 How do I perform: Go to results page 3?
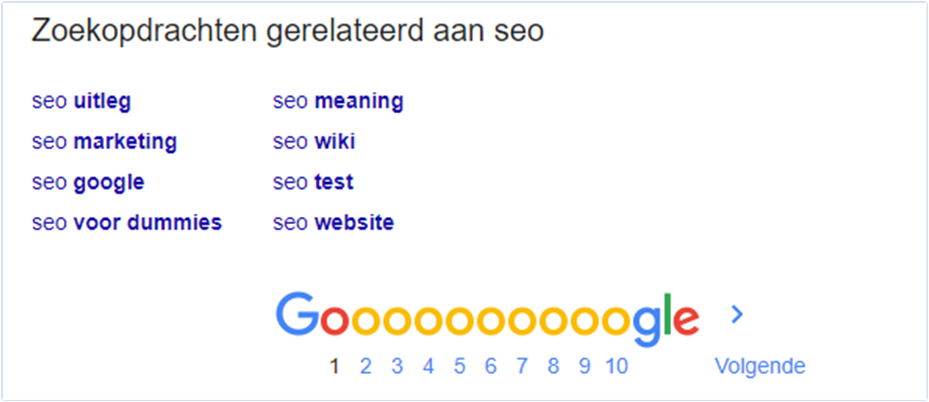pos(397,366)
